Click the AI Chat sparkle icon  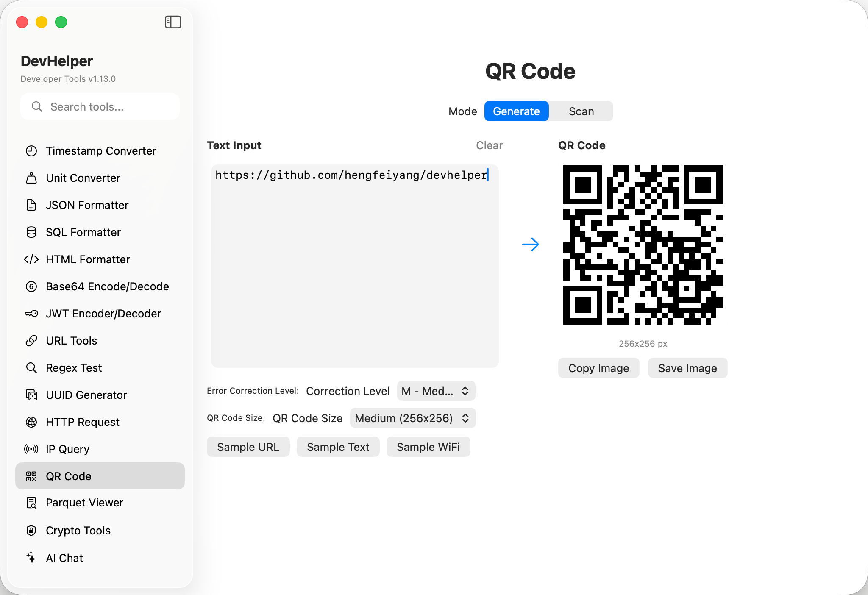[x=31, y=558]
